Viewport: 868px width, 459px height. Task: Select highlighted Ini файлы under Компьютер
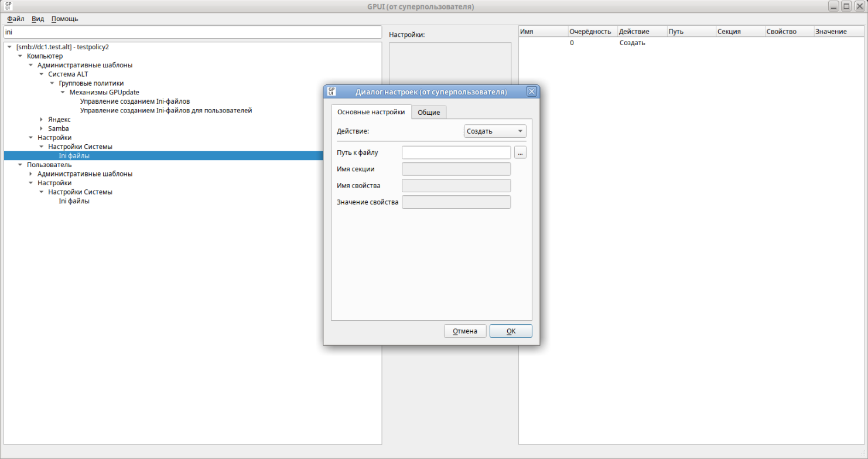click(74, 156)
